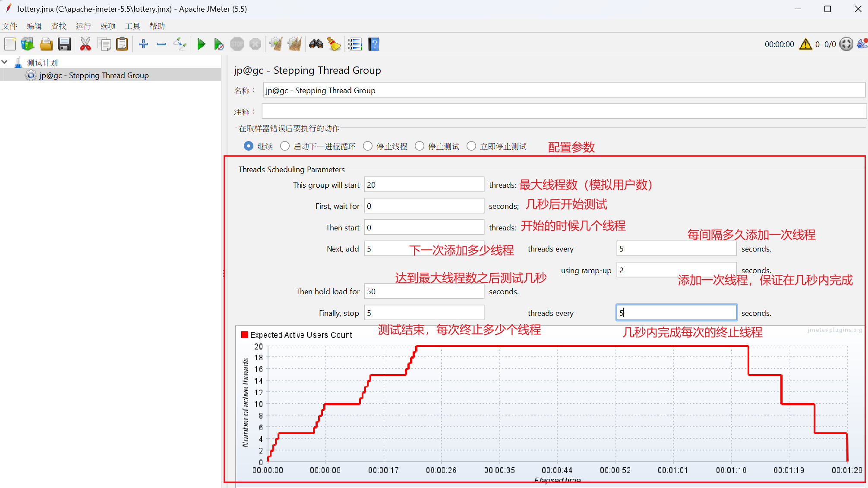Click the Help question mark book icon
Viewport: 868px width, 488px height.
[x=374, y=44]
